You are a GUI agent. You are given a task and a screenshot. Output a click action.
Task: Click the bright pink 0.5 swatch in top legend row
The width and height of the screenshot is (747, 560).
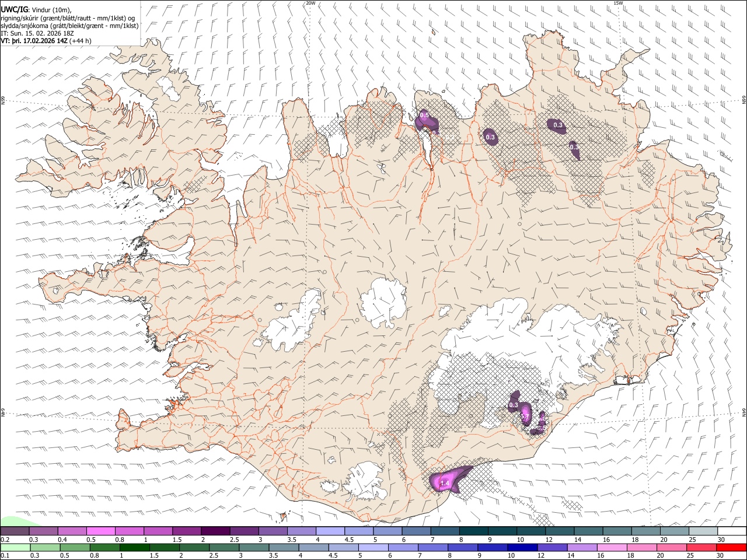pyautogui.click(x=101, y=531)
